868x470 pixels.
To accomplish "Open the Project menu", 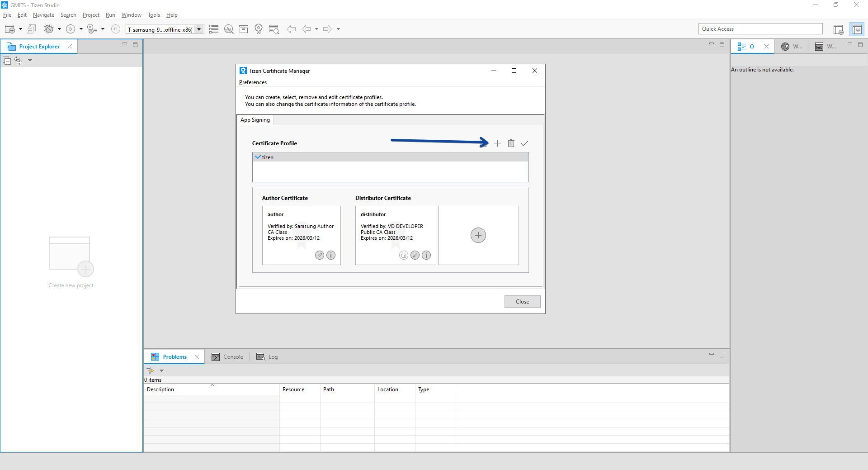I will [x=91, y=15].
